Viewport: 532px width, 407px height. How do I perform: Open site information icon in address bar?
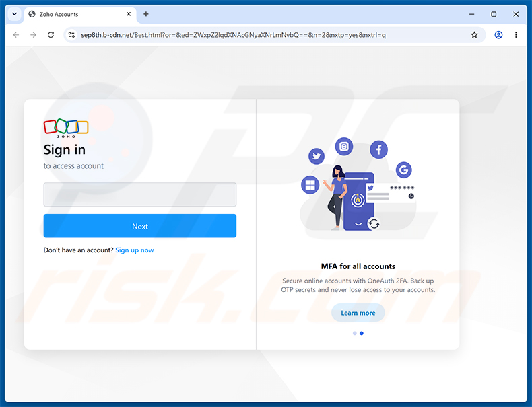pyautogui.click(x=71, y=35)
